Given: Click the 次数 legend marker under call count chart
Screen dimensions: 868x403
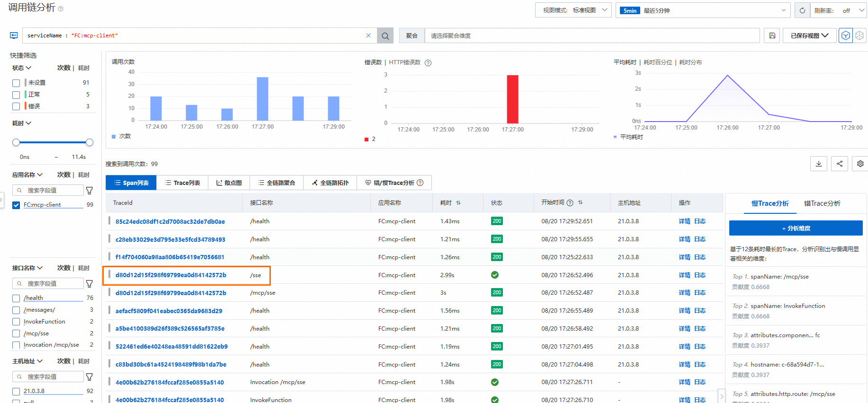Looking at the screenshot, I should (x=114, y=136).
